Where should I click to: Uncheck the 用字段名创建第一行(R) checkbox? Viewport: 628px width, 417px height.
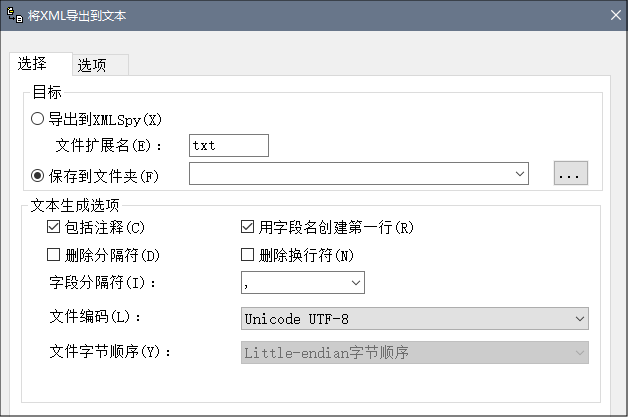pyautogui.click(x=248, y=227)
